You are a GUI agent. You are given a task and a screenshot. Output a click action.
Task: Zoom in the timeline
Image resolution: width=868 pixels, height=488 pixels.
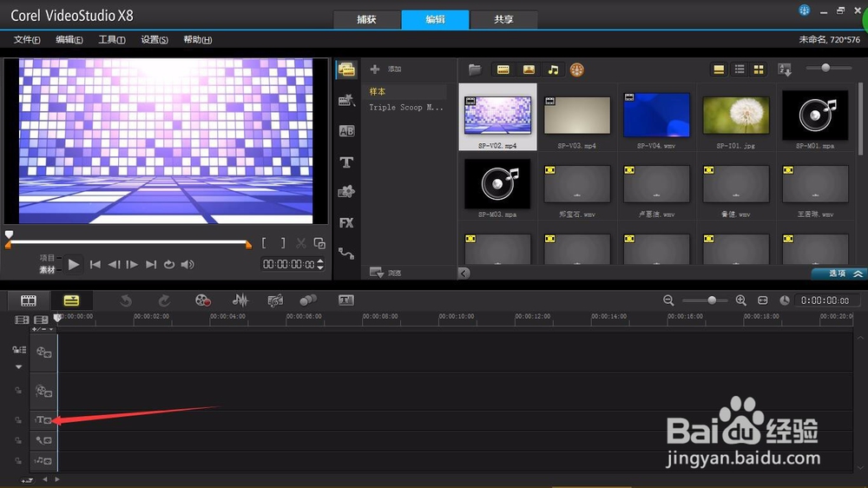tap(741, 300)
